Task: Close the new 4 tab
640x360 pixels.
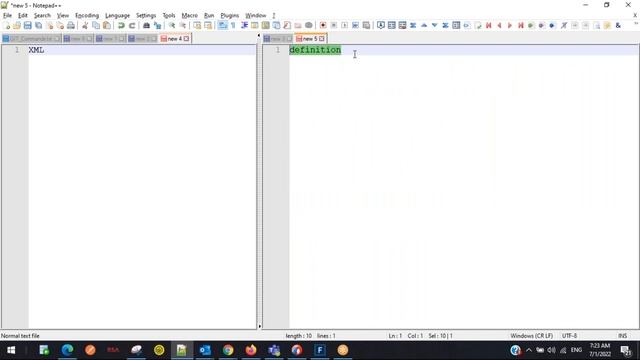Action: point(187,38)
